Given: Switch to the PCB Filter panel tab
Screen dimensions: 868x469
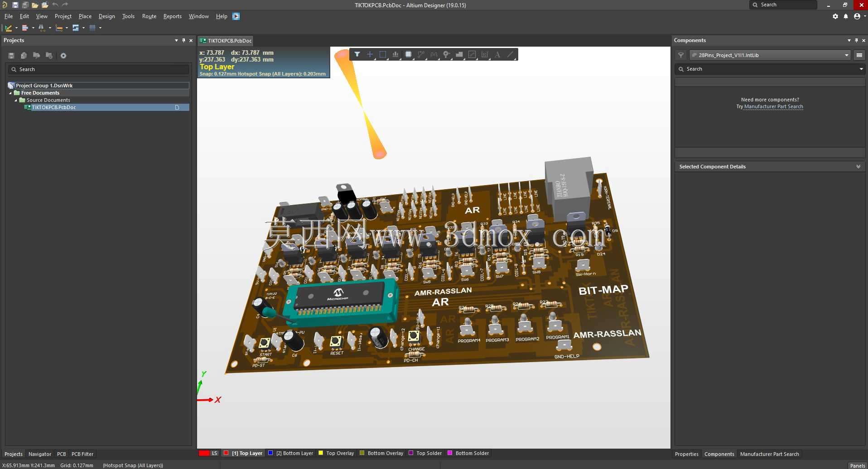Looking at the screenshot, I should click(82, 454).
